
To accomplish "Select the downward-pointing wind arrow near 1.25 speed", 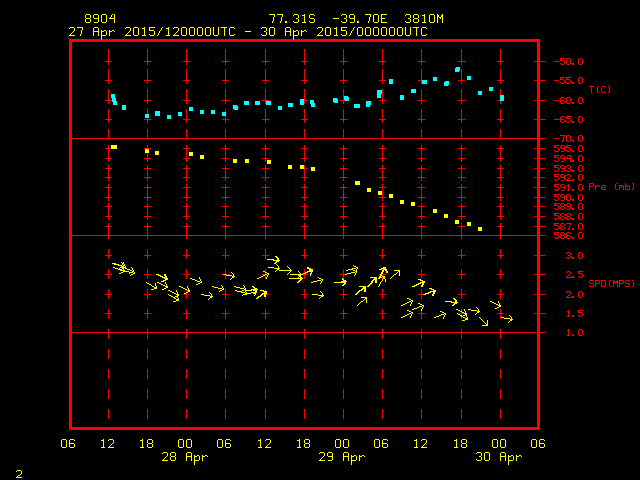I will (483, 322).
